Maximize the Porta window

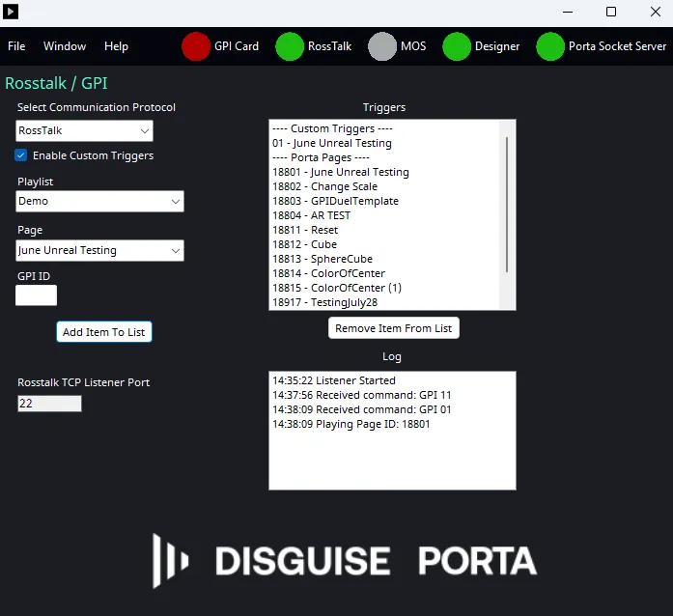click(x=611, y=12)
